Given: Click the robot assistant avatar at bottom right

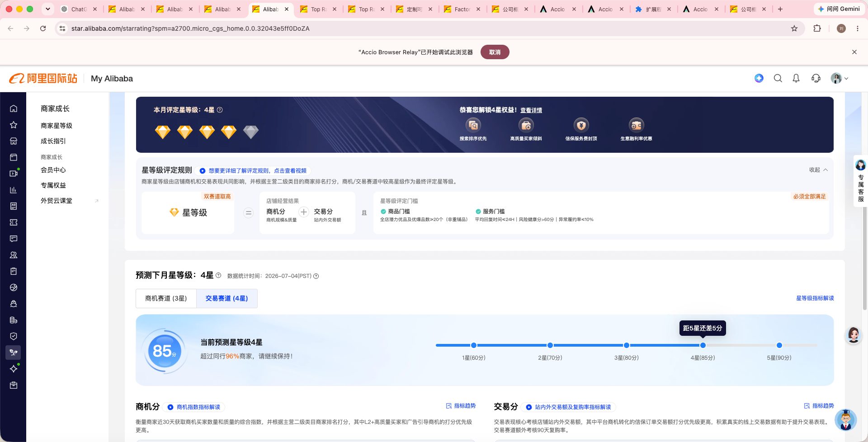Looking at the screenshot, I should tap(846, 420).
